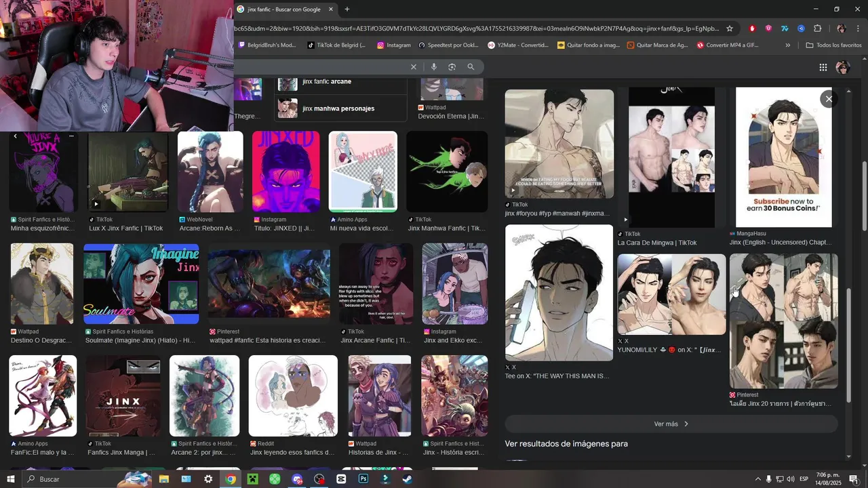This screenshot has height=488, width=868.
Task: Expand the hidden bookmarks chevron
Action: pyautogui.click(x=788, y=45)
